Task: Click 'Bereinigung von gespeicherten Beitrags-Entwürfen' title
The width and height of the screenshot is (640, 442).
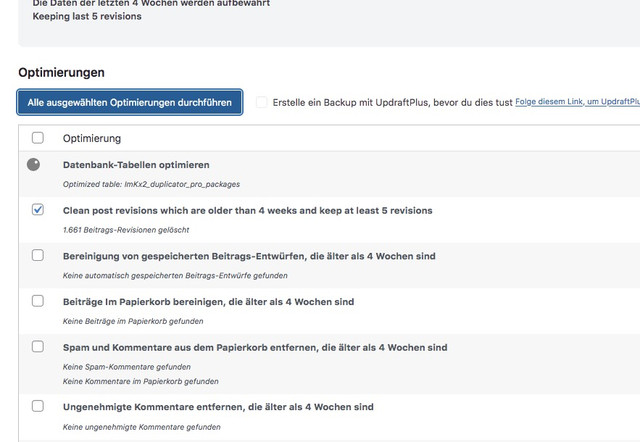Action: [x=249, y=256]
